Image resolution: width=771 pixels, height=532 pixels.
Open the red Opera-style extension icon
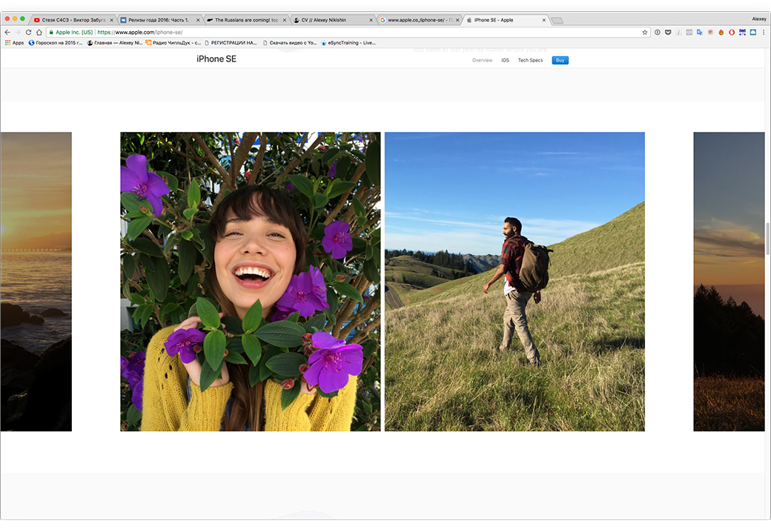[x=732, y=33]
